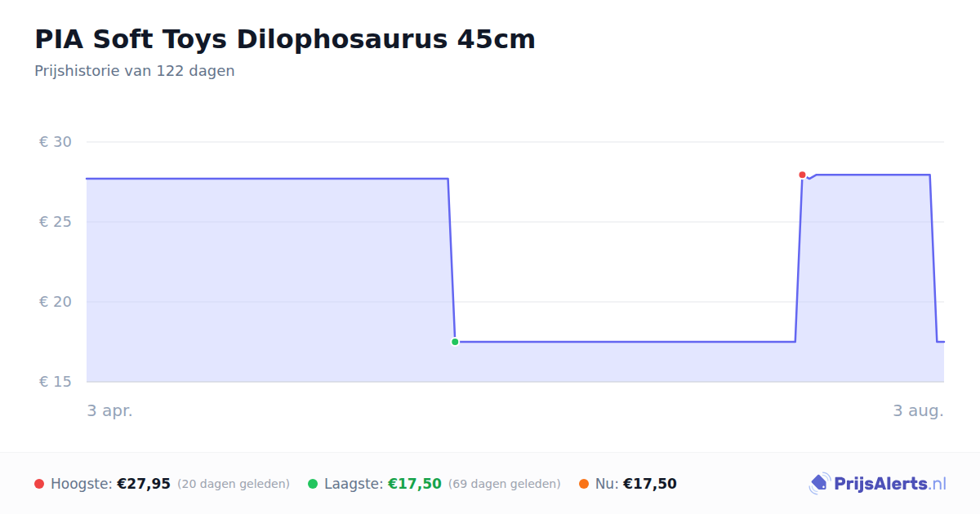The image size is (980, 514).
Task: Click the € 30 axis label
Action: [56, 142]
